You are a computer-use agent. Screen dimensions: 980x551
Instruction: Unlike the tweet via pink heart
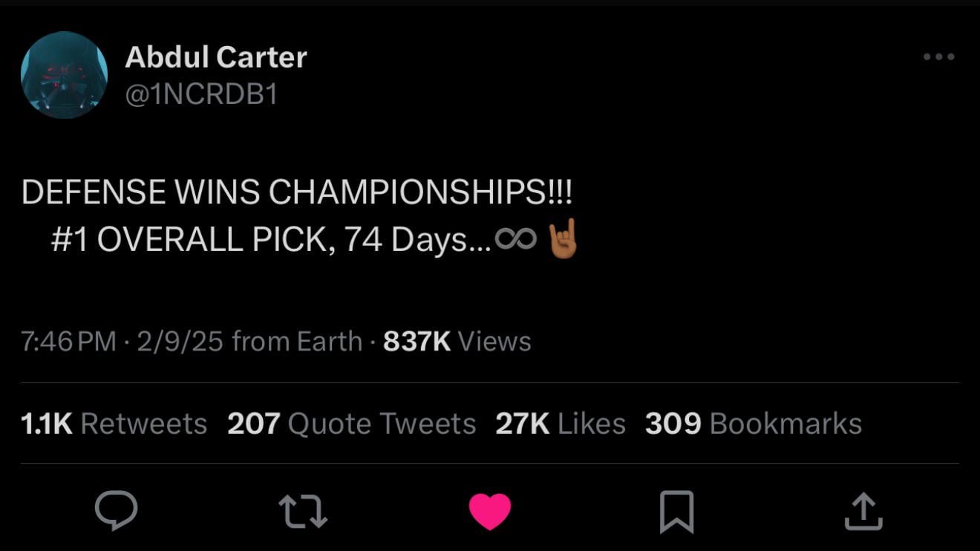[x=490, y=512]
